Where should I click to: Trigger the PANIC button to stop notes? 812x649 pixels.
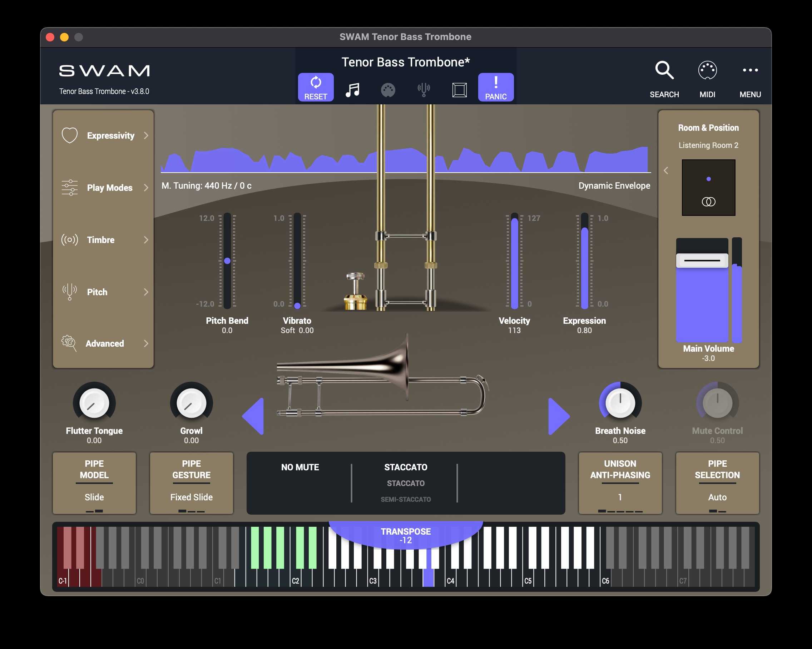tap(496, 86)
